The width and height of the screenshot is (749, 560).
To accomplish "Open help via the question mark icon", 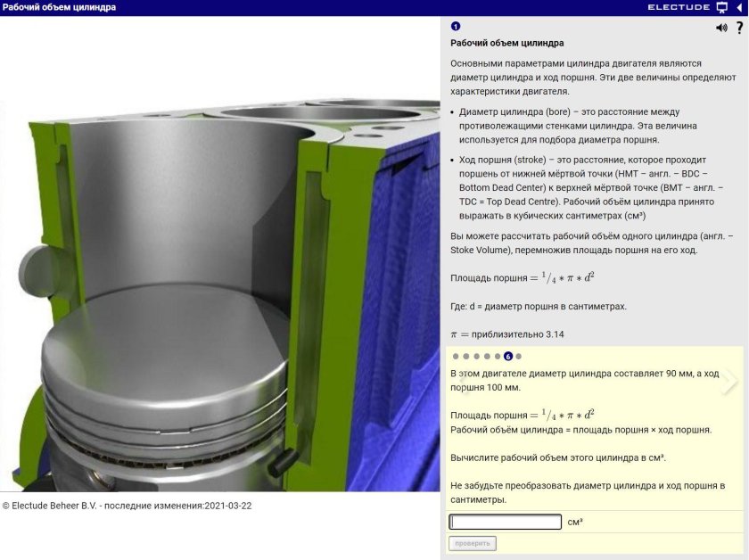I will (x=739, y=27).
